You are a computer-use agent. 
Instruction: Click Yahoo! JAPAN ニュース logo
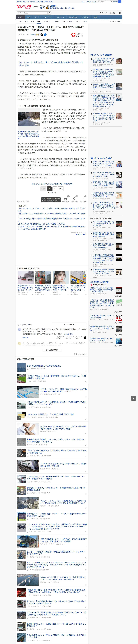coord(27,7)
